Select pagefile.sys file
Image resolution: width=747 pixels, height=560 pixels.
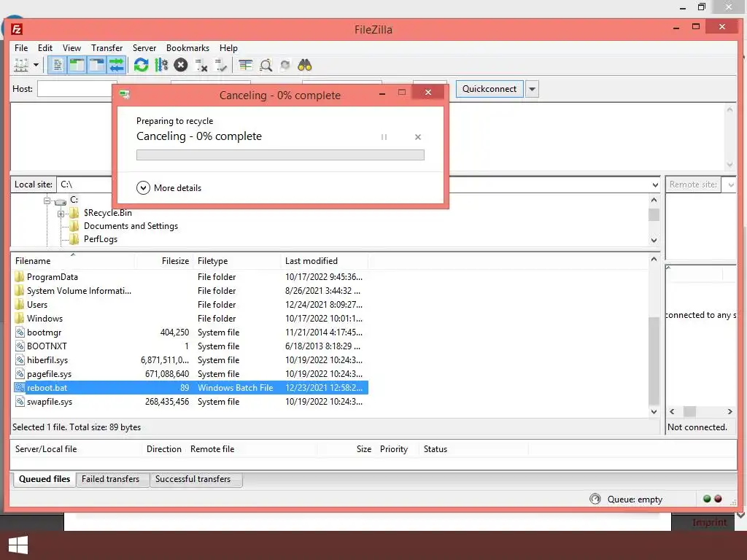(x=190, y=374)
